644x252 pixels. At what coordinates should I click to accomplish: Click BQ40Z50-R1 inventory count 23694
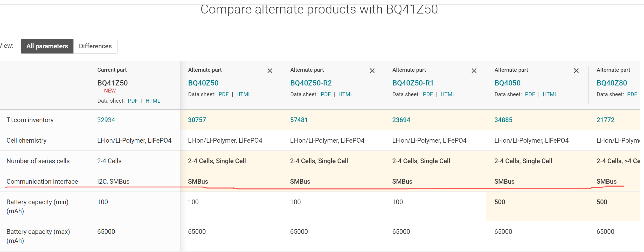coord(401,120)
